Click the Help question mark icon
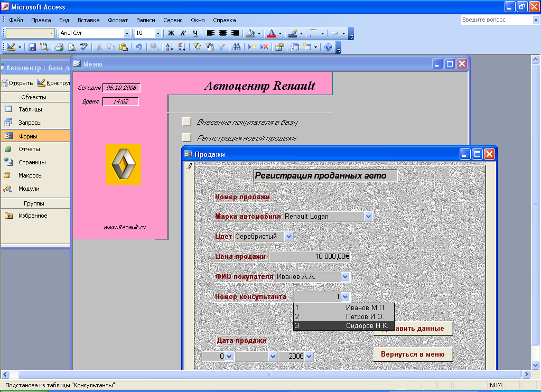This screenshot has width=541, height=392. tap(328, 47)
